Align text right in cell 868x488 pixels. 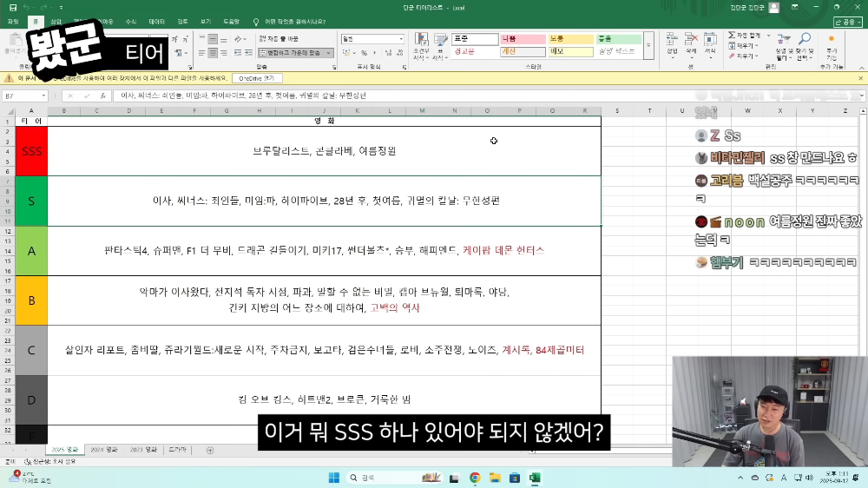(x=224, y=53)
